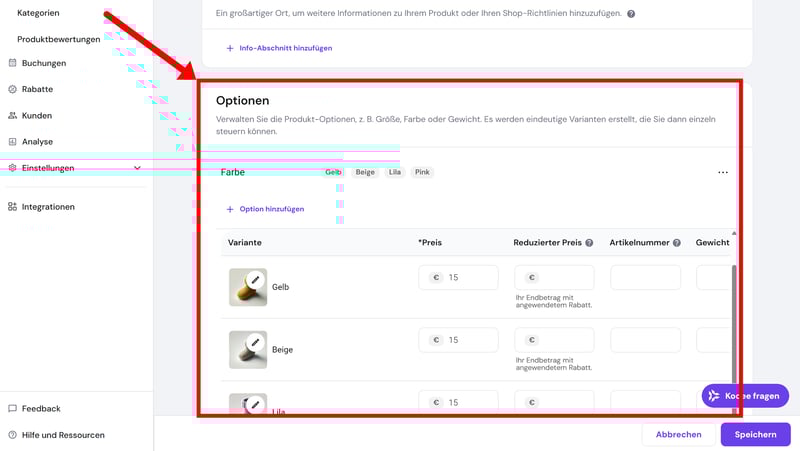Click Reduzierter Preis field for Gelb
This screenshot has height=451, width=800.
554,278
